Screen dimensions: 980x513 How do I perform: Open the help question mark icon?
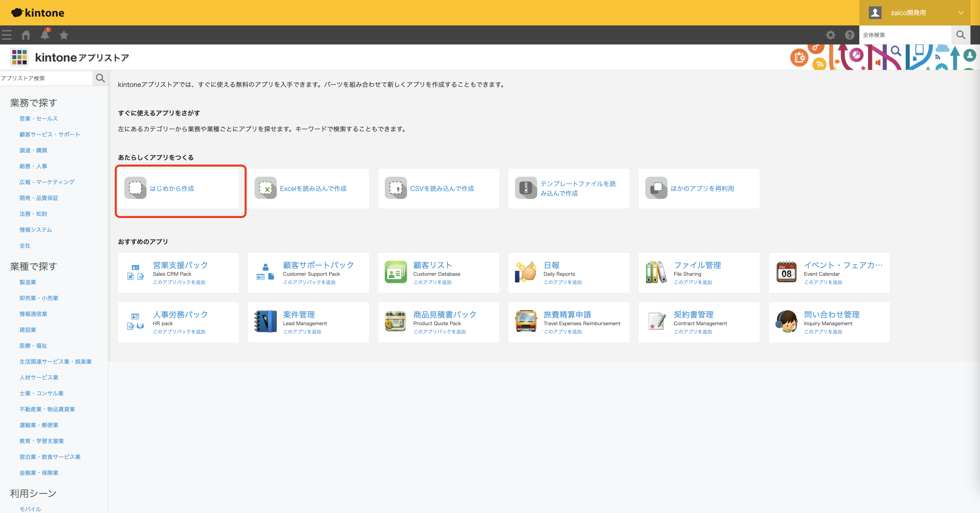[850, 35]
